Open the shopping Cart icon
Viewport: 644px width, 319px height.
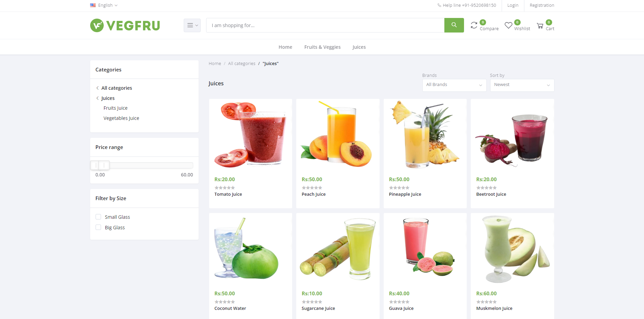pyautogui.click(x=540, y=26)
